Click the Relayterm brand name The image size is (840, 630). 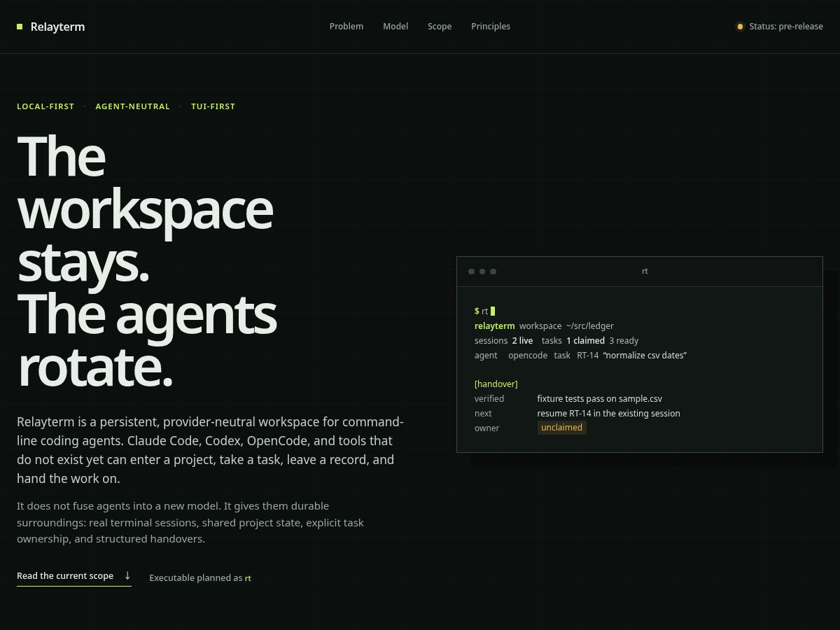[x=57, y=27]
